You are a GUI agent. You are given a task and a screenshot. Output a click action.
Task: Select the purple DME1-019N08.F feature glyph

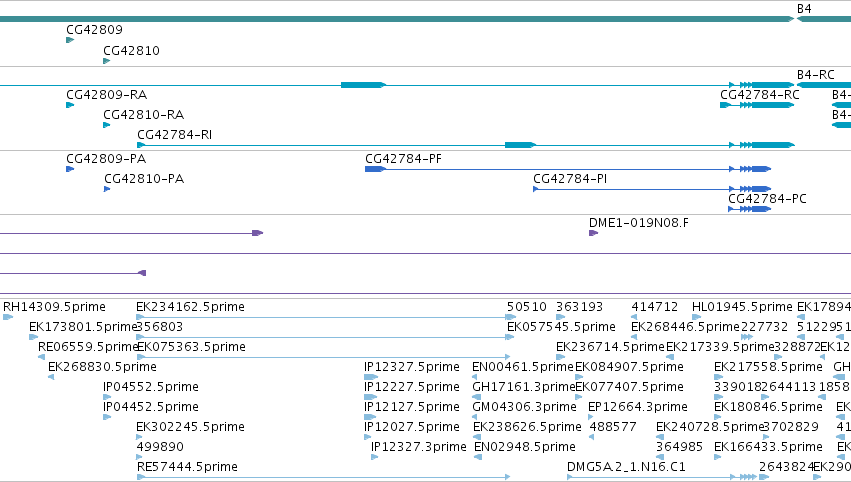tap(593, 233)
